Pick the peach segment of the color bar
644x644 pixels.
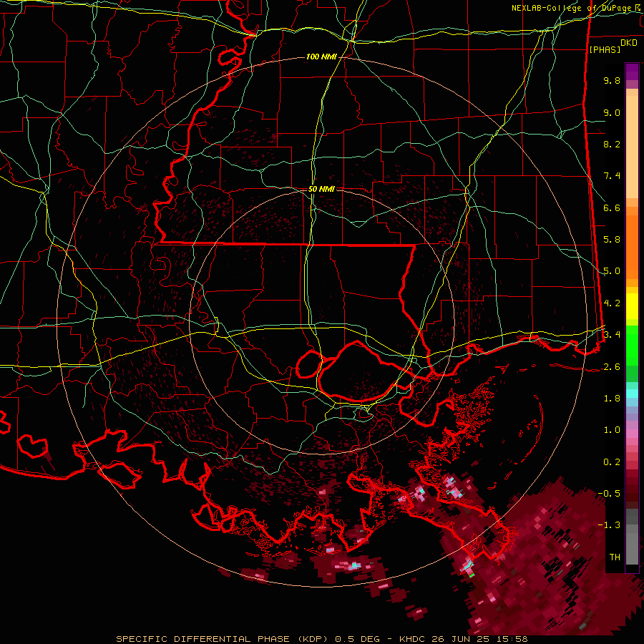click(632, 144)
